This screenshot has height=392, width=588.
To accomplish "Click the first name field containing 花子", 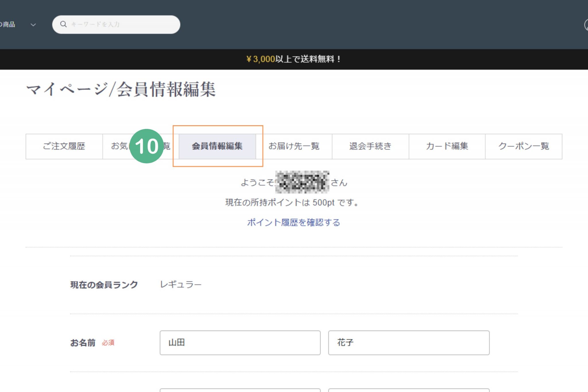I will [x=409, y=343].
